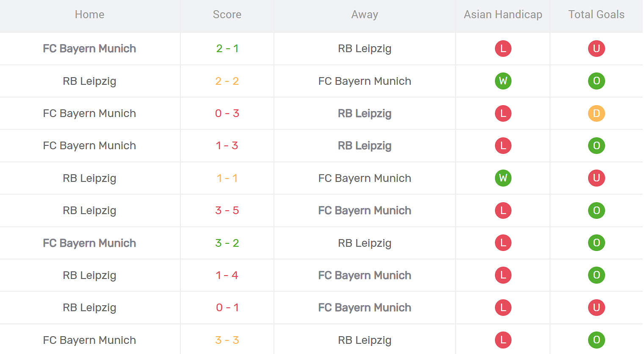644x354 pixels.
Task: Open the 3 - 5 match score
Action: pos(227,210)
